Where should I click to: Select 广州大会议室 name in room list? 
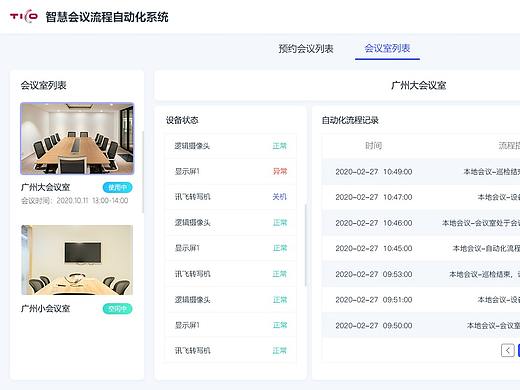[45, 187]
